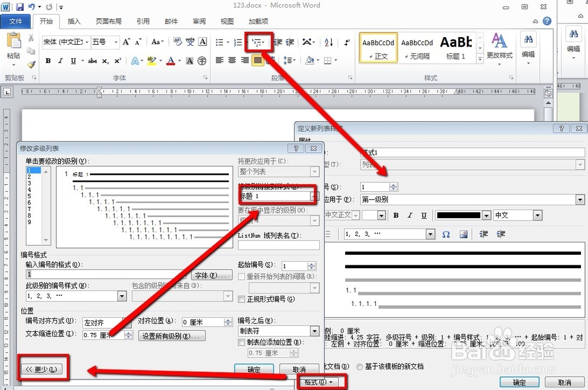Click the Insert Picture icon in list style dialog
Screen dimensions: 588x390
(x=463, y=234)
